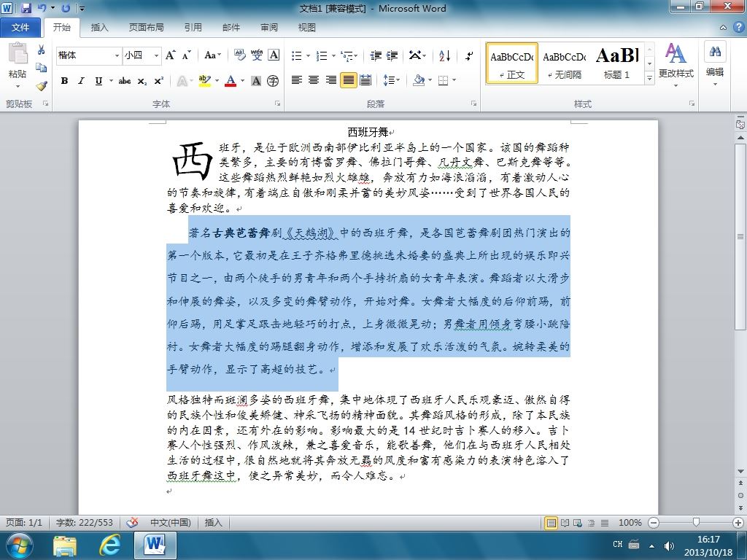
Task: Grow font size with enlarge button
Action: [171, 55]
